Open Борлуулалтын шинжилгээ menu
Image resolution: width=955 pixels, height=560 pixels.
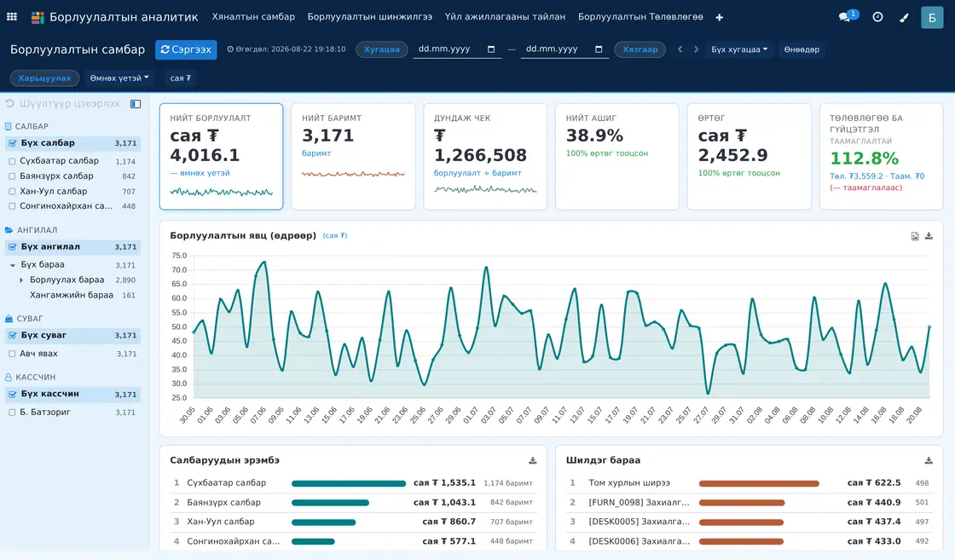click(x=370, y=17)
